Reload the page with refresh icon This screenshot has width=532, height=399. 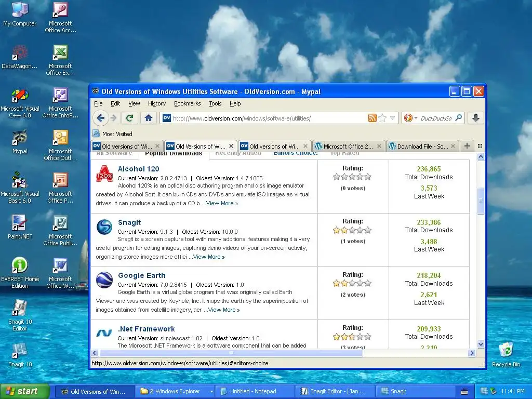pos(129,118)
